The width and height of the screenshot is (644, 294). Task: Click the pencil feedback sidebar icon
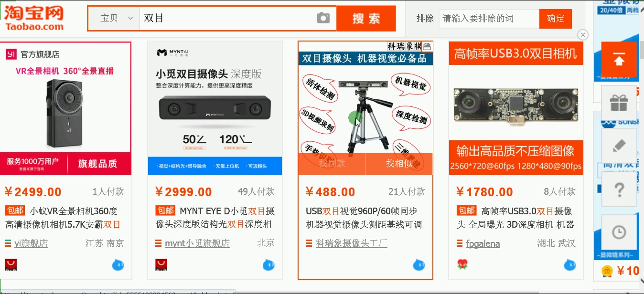point(619,146)
